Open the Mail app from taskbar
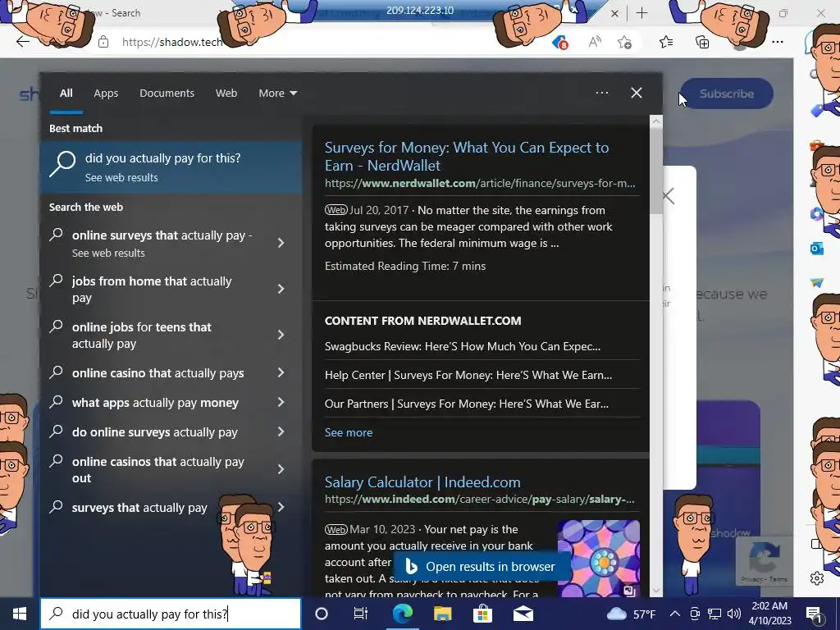The image size is (840, 630). (x=523, y=614)
